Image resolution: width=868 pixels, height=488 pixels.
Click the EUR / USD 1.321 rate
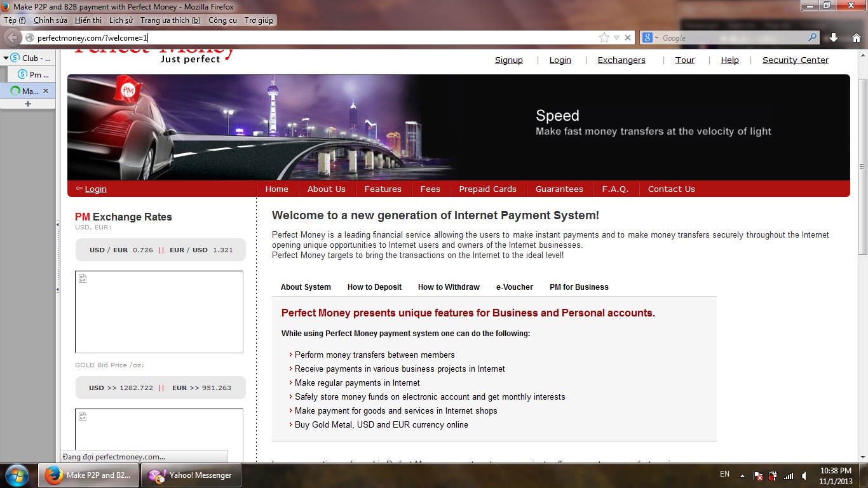point(201,250)
